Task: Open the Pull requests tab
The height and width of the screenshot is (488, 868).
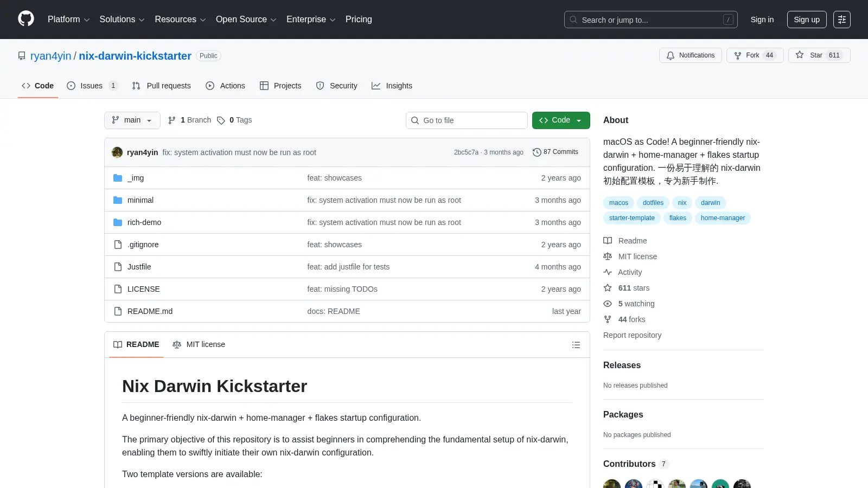Action: click(162, 86)
